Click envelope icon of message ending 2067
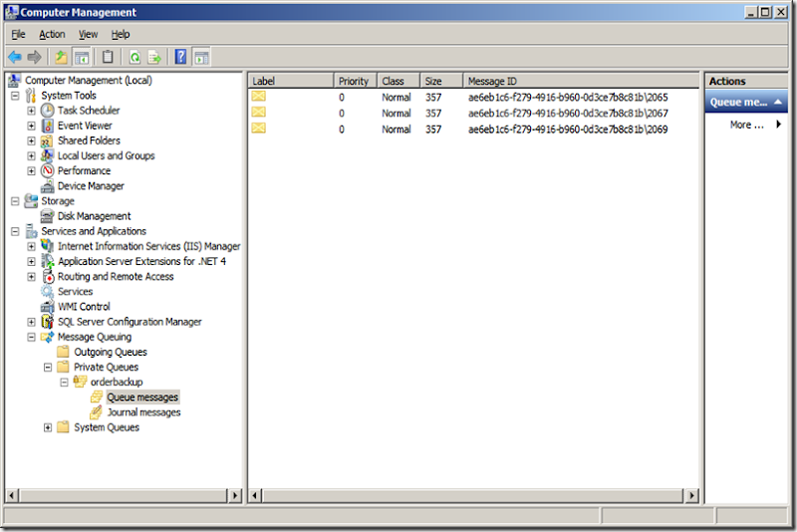 tap(259, 113)
